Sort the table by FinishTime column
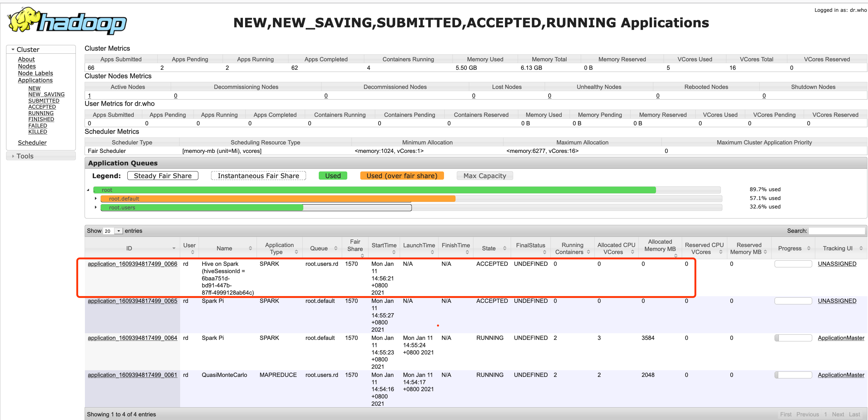The height and width of the screenshot is (420, 868). 456,248
